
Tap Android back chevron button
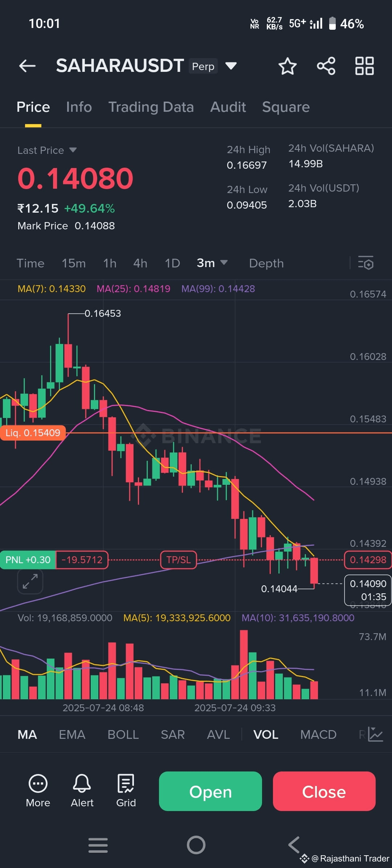[294, 845]
